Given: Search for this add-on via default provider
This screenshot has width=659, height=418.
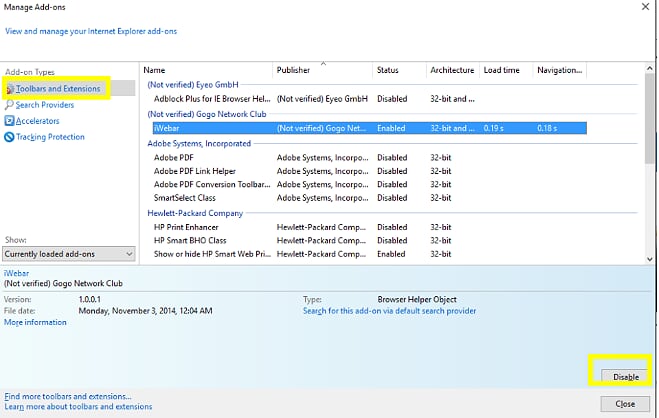Looking at the screenshot, I should (390, 311).
